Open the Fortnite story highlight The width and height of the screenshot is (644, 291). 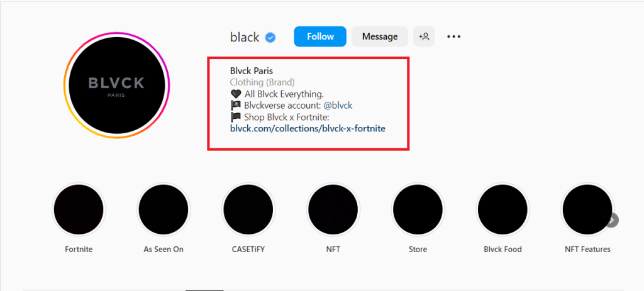tap(79, 210)
